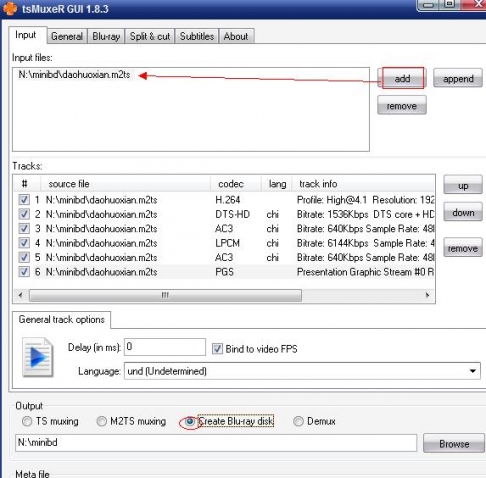Click the Browse button for output folder

click(x=454, y=443)
